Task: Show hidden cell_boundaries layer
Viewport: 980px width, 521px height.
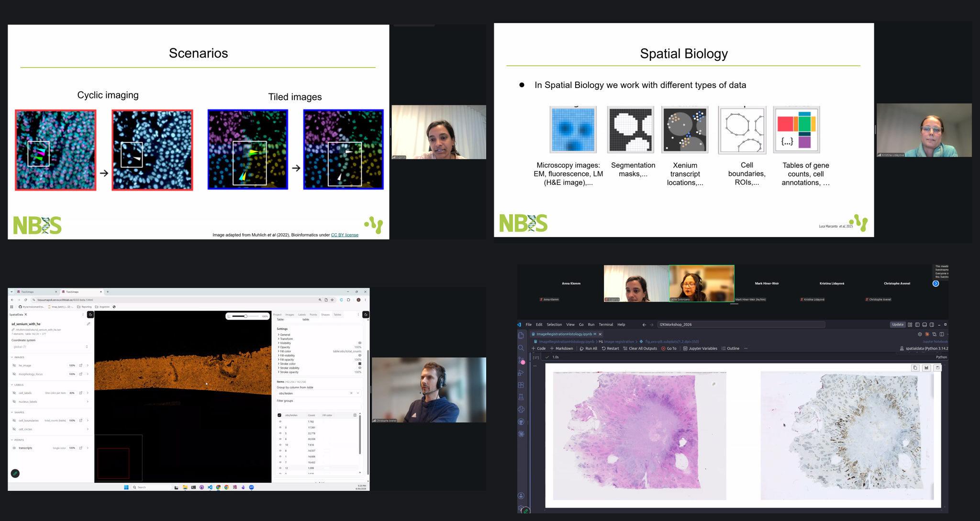Action: [x=14, y=420]
